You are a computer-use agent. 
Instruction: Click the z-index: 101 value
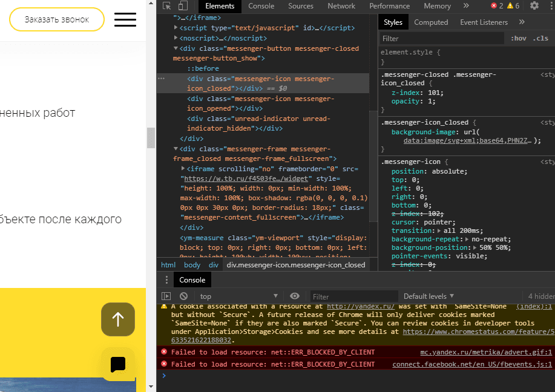pyautogui.click(x=433, y=93)
